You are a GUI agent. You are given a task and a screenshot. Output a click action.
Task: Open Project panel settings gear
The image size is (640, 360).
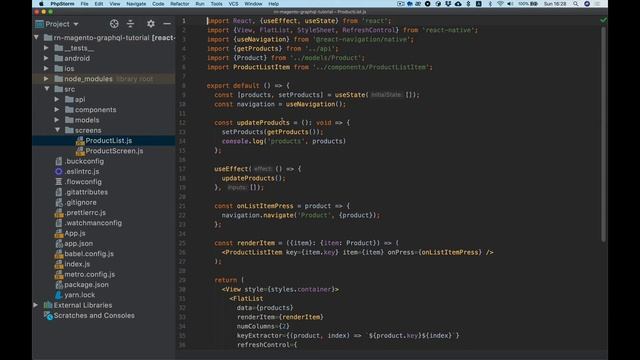[151, 24]
